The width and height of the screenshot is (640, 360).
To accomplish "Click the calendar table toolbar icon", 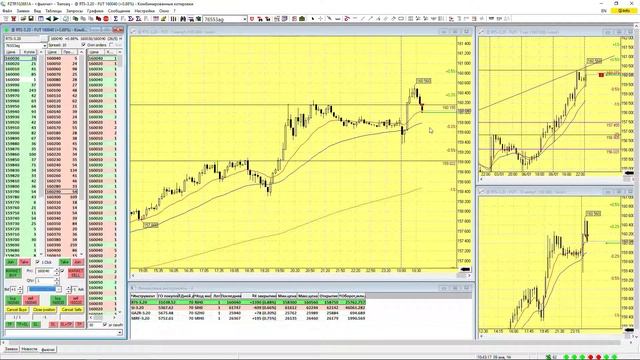I will [156, 19].
